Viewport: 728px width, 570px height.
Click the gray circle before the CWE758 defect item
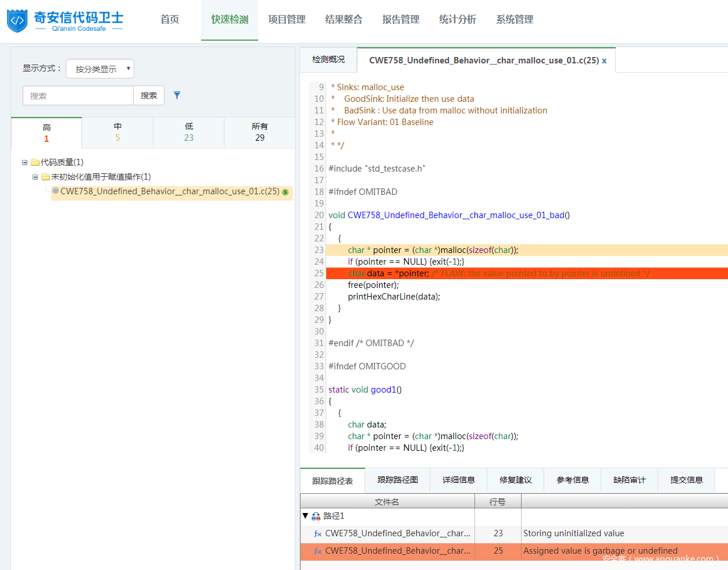(x=55, y=191)
